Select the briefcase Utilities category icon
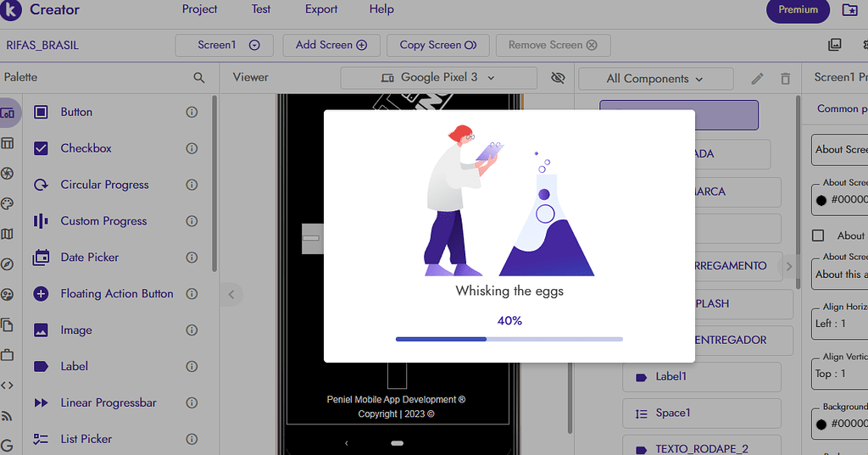Image resolution: width=868 pixels, height=455 pixels. click(7, 355)
